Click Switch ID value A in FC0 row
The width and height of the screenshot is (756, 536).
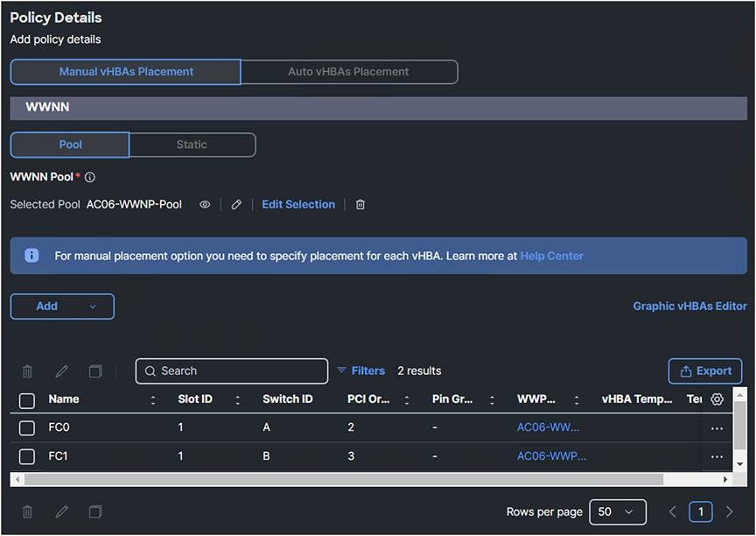[x=266, y=427]
